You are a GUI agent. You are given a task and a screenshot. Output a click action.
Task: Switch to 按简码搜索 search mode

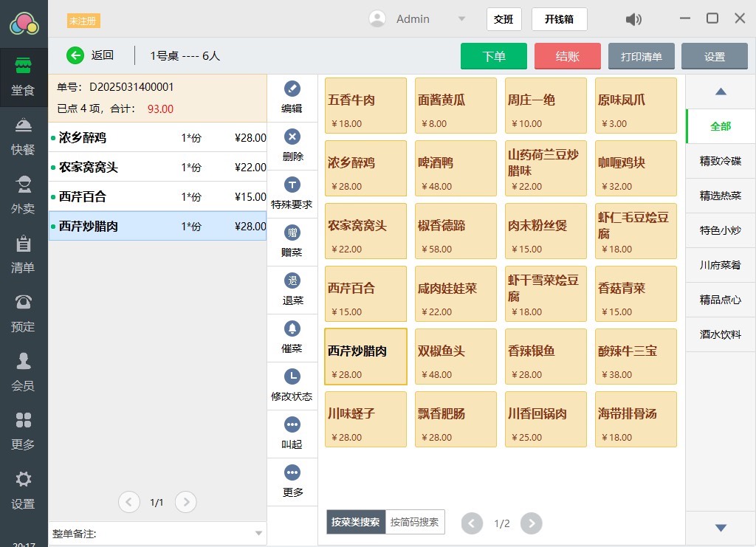(414, 522)
